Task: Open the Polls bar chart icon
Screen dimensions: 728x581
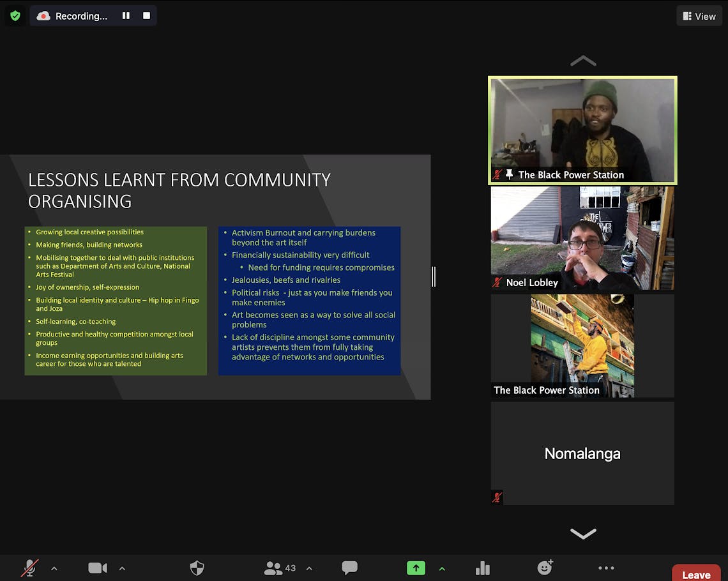Action: point(483,568)
